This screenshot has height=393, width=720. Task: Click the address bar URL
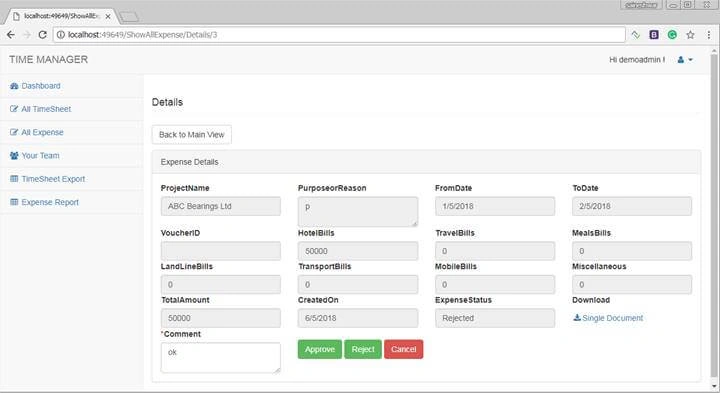339,35
